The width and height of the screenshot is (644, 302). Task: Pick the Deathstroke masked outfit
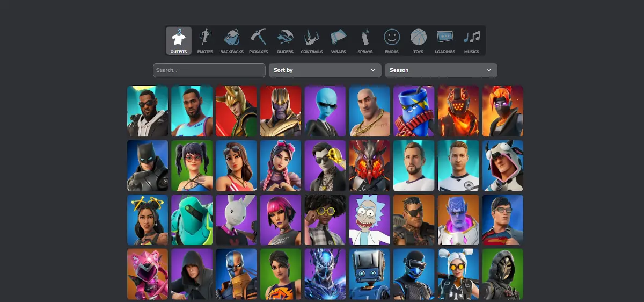pyautogui.click(x=236, y=274)
